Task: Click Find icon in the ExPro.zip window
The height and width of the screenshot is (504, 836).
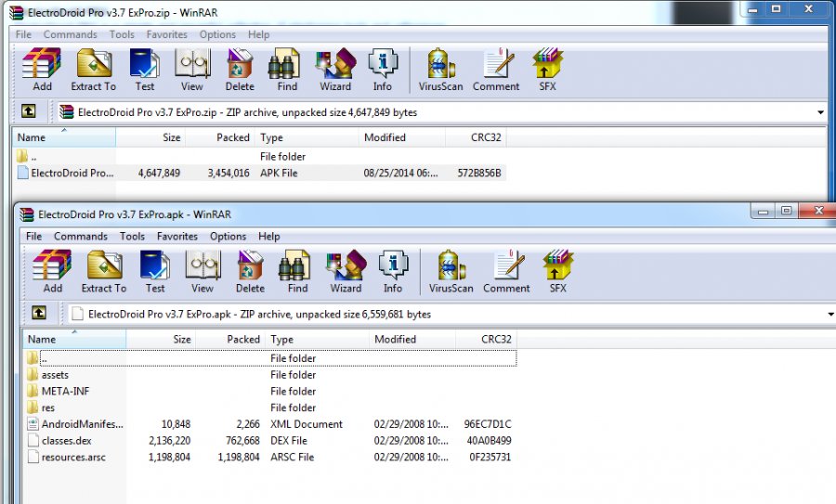Action: pyautogui.click(x=287, y=70)
